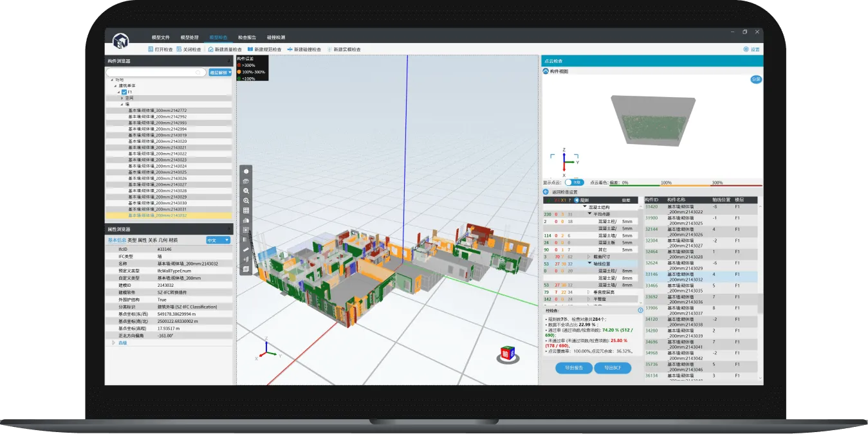
Task: Expand the 高级 properties section
Action: (x=113, y=343)
